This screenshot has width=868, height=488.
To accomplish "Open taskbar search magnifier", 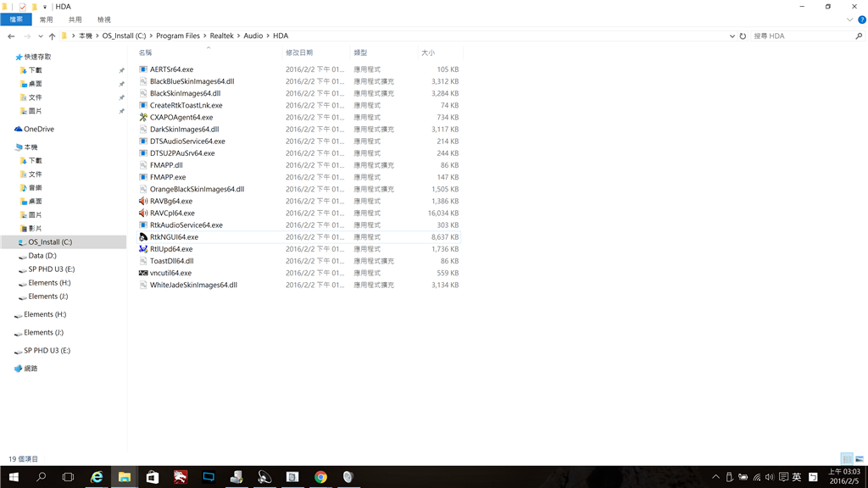I will click(x=41, y=477).
